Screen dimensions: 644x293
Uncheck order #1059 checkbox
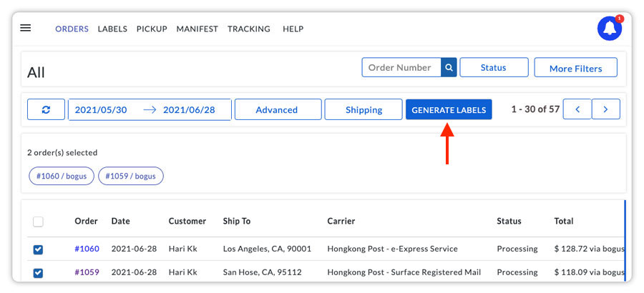38,273
